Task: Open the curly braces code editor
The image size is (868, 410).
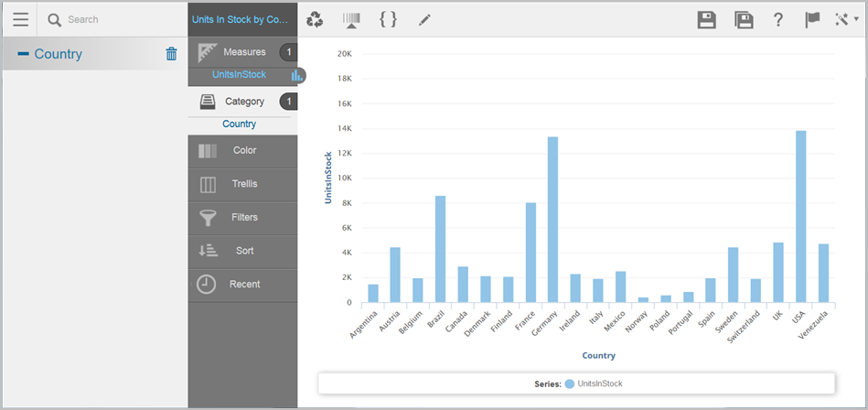Action: tap(388, 19)
